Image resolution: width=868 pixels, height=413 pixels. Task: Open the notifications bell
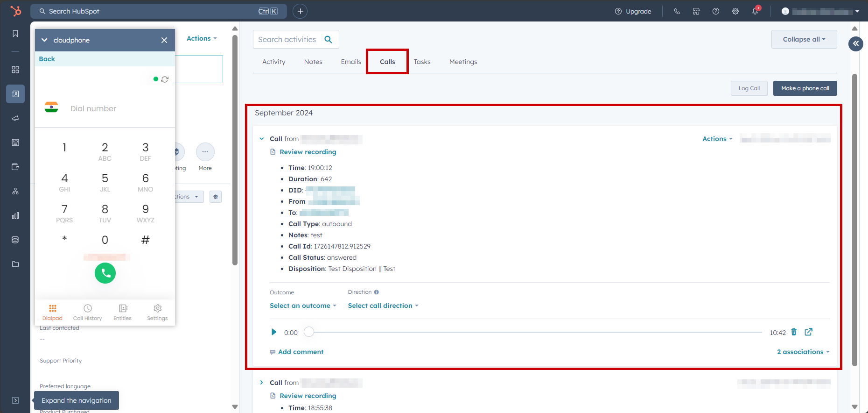pyautogui.click(x=755, y=11)
